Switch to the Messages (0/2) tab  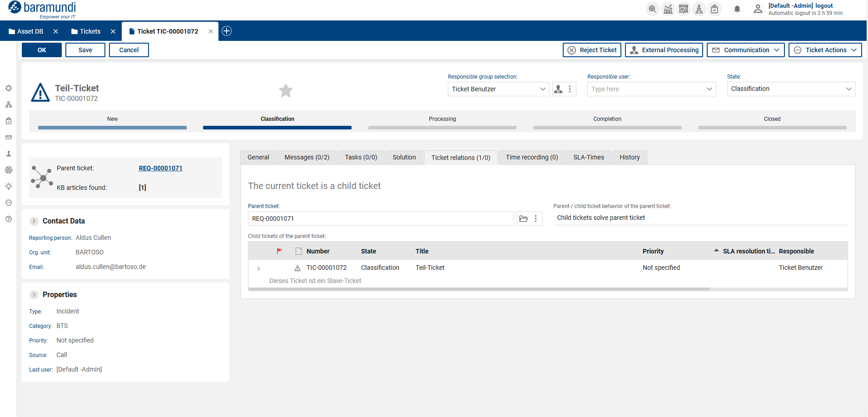[307, 157]
